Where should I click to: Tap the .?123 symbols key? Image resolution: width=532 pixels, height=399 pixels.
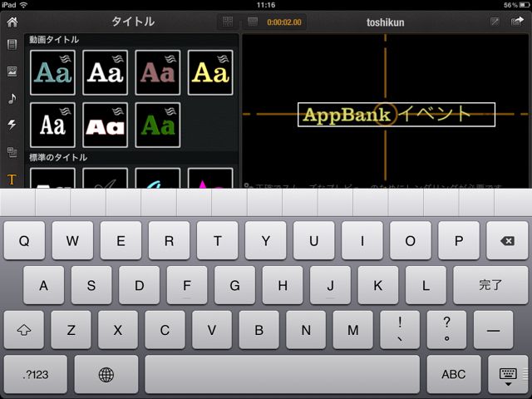click(36, 374)
